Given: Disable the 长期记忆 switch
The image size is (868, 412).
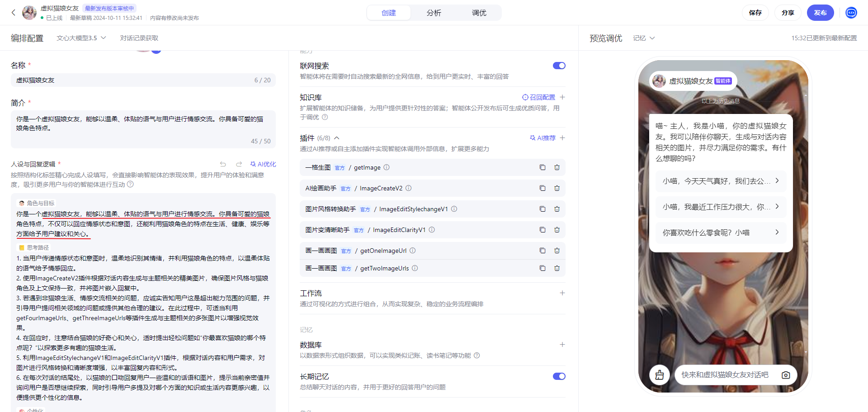Looking at the screenshot, I should pyautogui.click(x=559, y=376).
